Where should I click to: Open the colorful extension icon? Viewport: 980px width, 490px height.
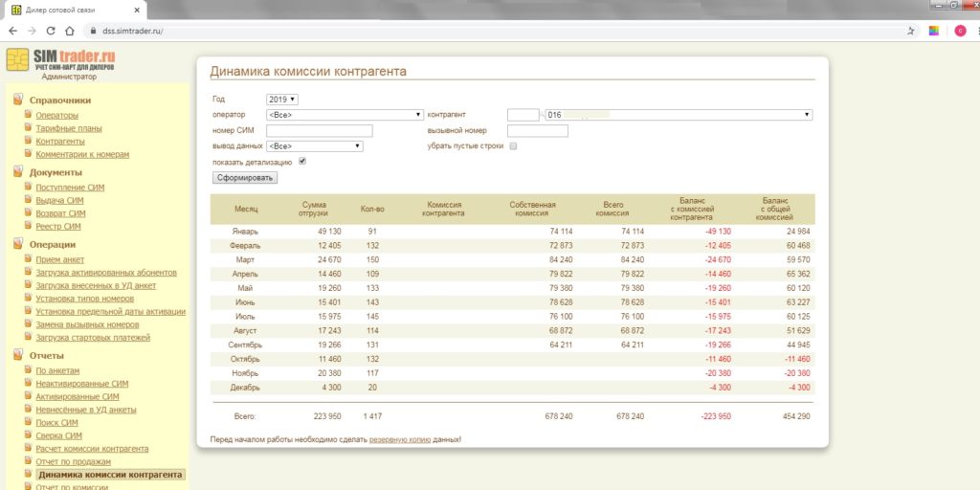click(x=934, y=31)
